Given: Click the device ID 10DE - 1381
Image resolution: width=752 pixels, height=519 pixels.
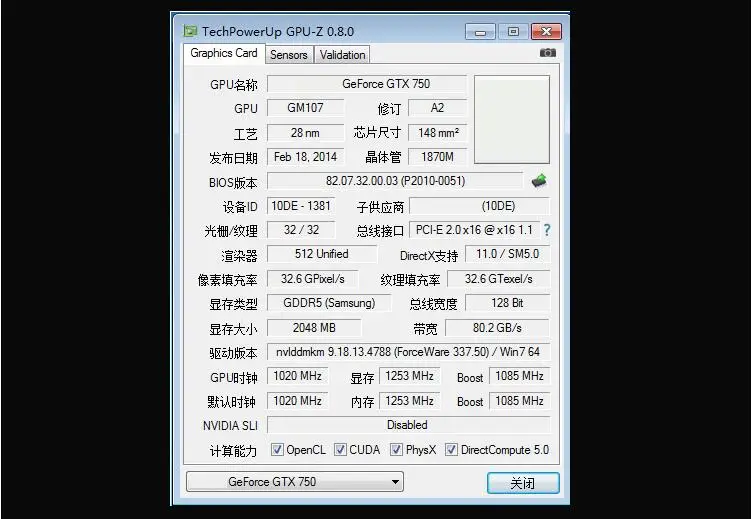Looking at the screenshot, I should pyautogui.click(x=301, y=206).
